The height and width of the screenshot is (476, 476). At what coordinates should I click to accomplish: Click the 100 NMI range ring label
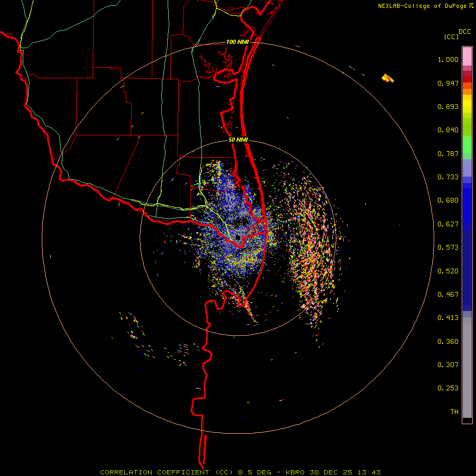tap(237, 42)
